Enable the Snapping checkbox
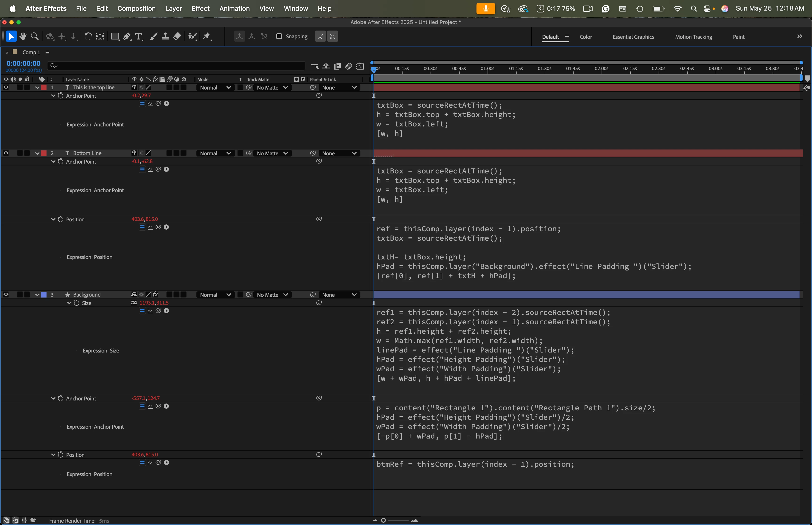812x525 pixels. (279, 36)
